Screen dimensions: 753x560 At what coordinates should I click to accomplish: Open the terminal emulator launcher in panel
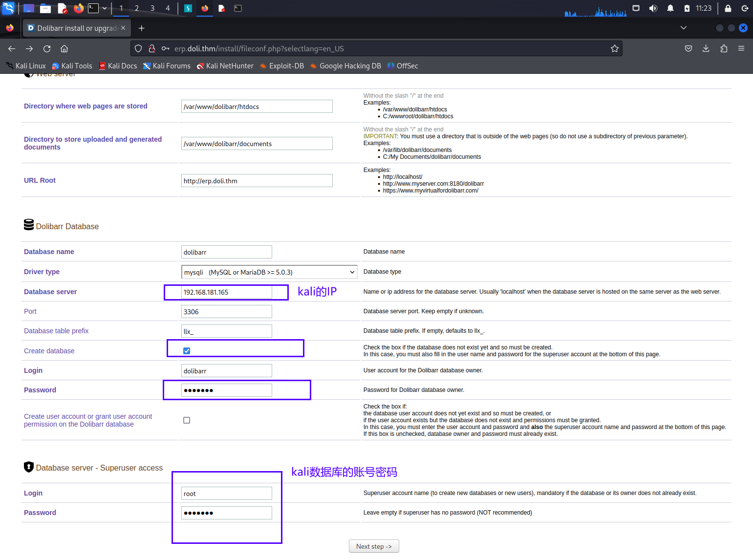click(93, 8)
